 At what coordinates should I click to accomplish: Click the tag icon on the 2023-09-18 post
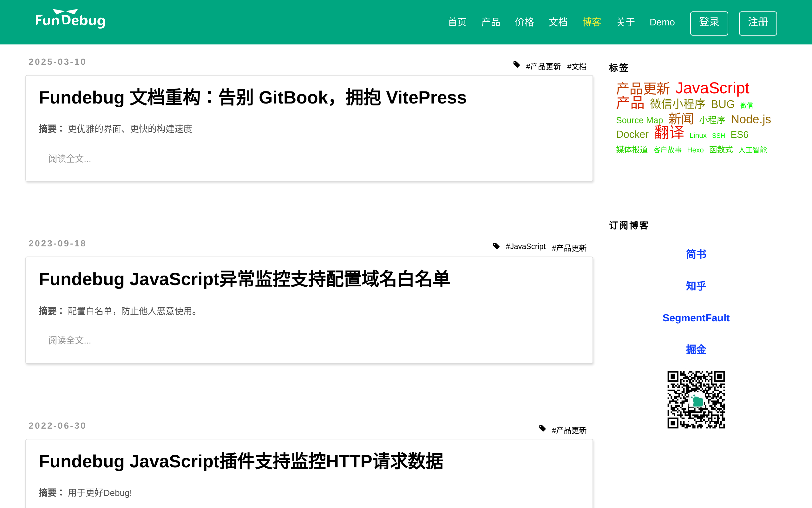point(496,246)
